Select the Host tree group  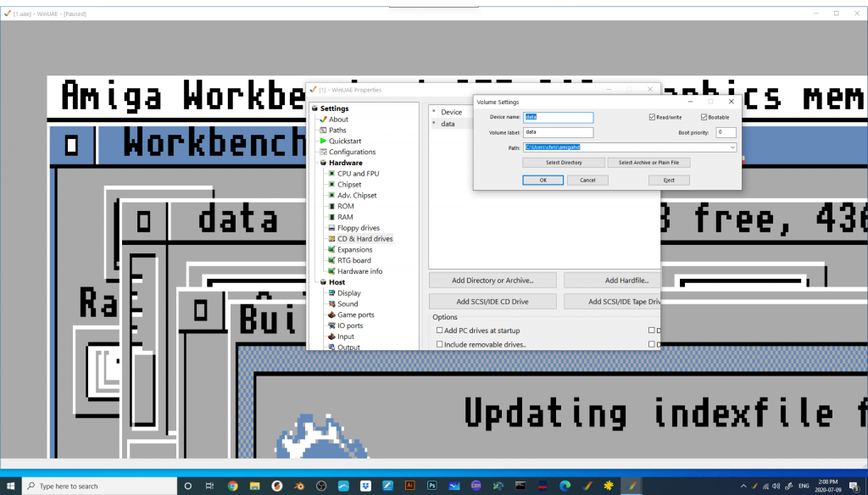pyautogui.click(x=337, y=282)
